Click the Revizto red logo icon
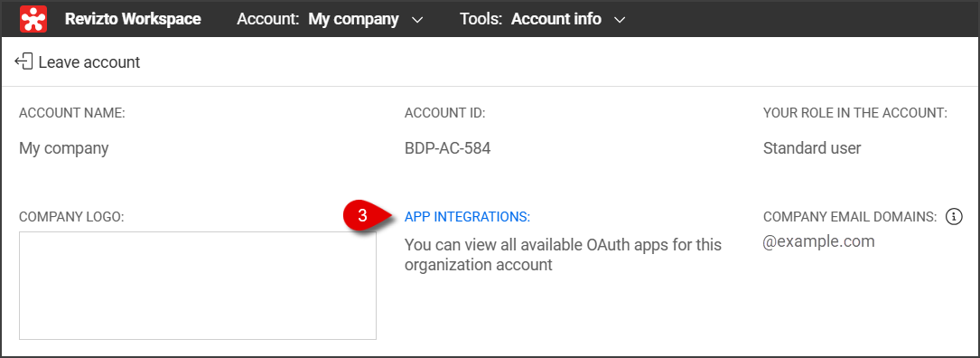The image size is (980, 358). (33, 19)
